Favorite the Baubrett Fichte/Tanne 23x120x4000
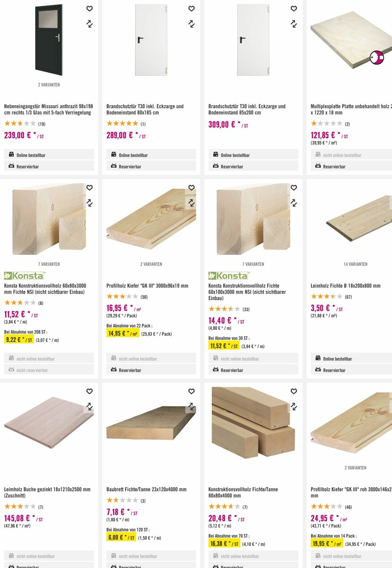 (191, 391)
